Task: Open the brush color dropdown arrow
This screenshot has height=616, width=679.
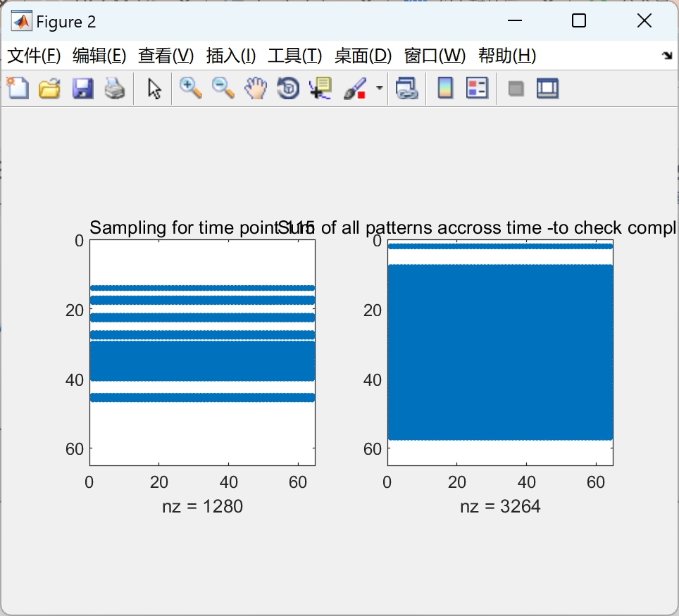Action: (380, 88)
